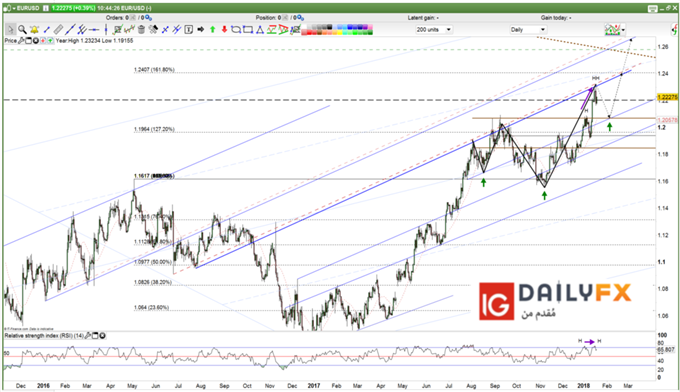680x392 pixels.
Task: Insert a text box annotation
Action: (x=189, y=29)
